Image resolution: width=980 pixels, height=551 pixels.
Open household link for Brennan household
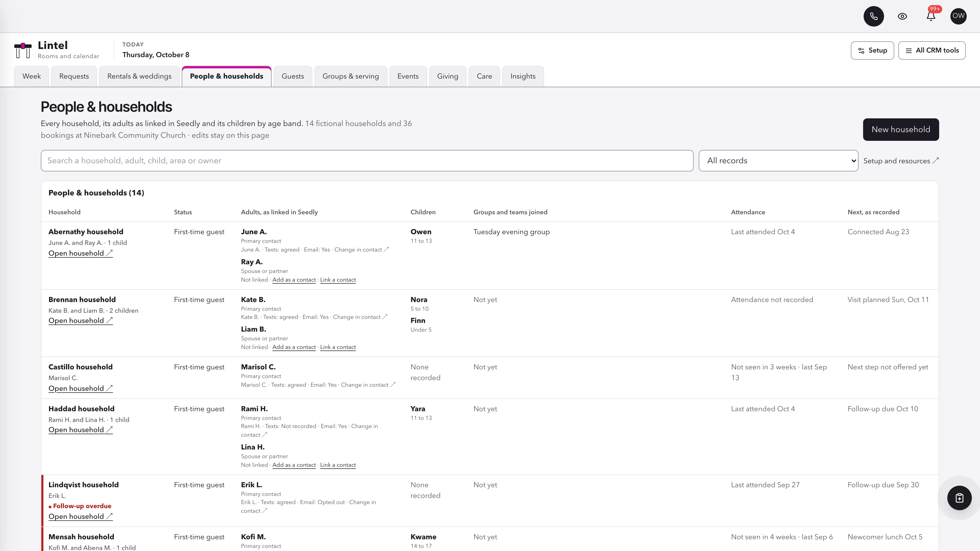pos(80,321)
